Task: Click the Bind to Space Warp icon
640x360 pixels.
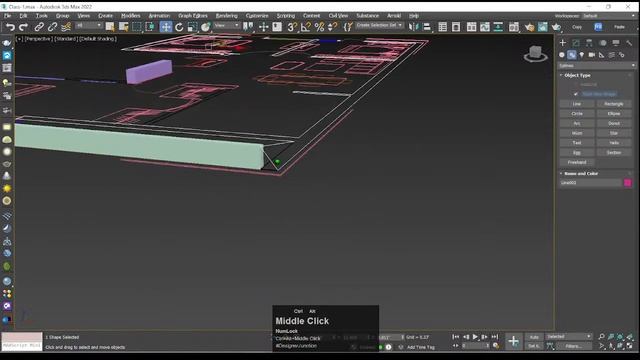Action: (x=66, y=27)
